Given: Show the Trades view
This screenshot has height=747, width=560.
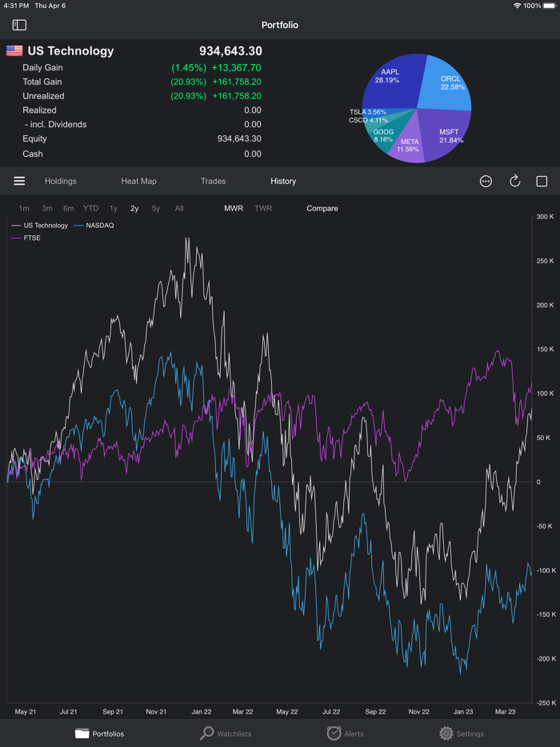Looking at the screenshot, I should click(213, 181).
